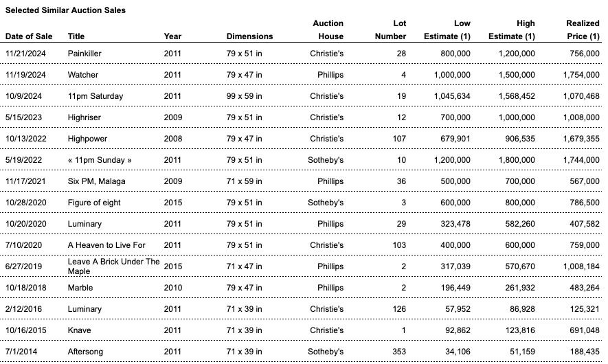Select the "Painkiller" title cell
608x364 pixels.
85,53
